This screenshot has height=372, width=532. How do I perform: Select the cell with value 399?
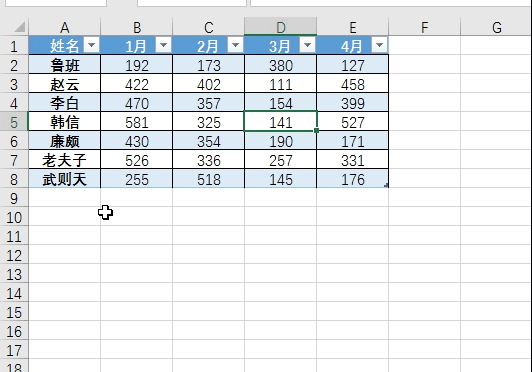click(x=353, y=103)
